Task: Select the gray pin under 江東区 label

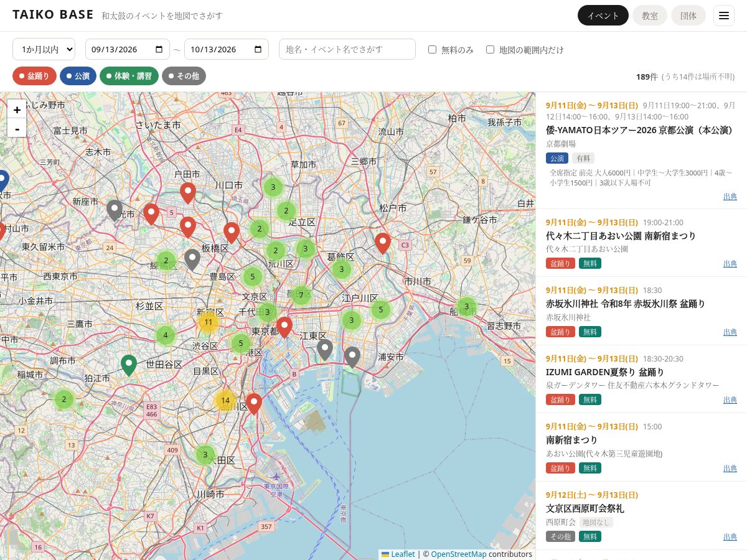Action: pos(324,350)
